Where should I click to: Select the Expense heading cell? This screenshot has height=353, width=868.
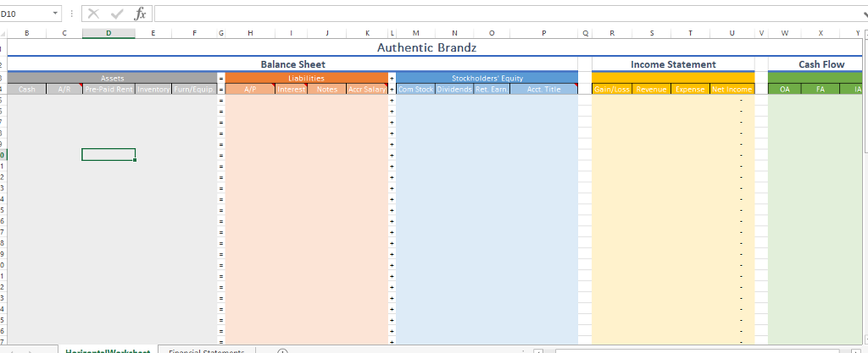point(690,89)
